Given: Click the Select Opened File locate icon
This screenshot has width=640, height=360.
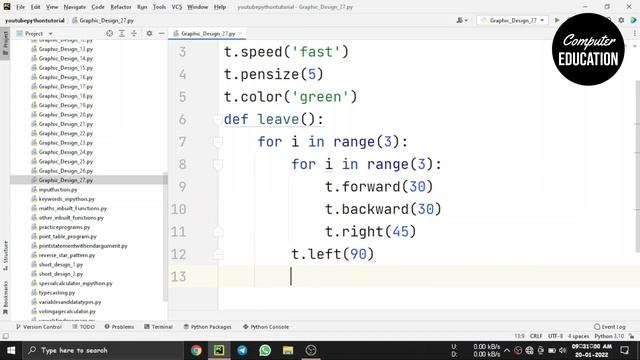Looking at the screenshot, I should [x=109, y=33].
